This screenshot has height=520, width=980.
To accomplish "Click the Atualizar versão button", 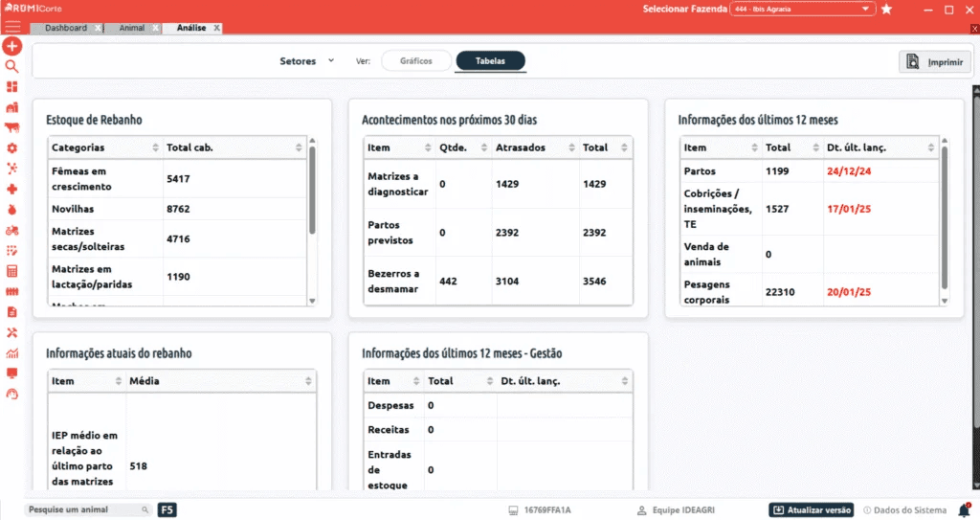I will coord(812,510).
